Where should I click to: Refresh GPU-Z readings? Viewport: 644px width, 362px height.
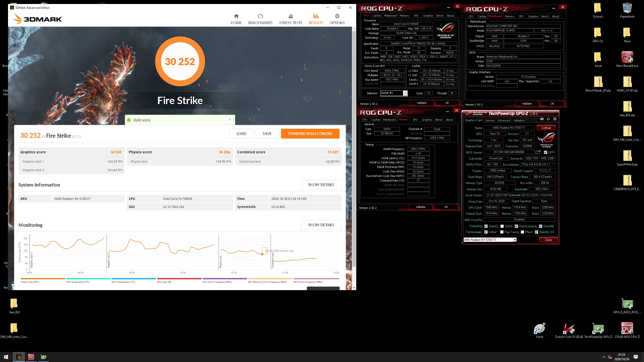pyautogui.click(x=548, y=119)
